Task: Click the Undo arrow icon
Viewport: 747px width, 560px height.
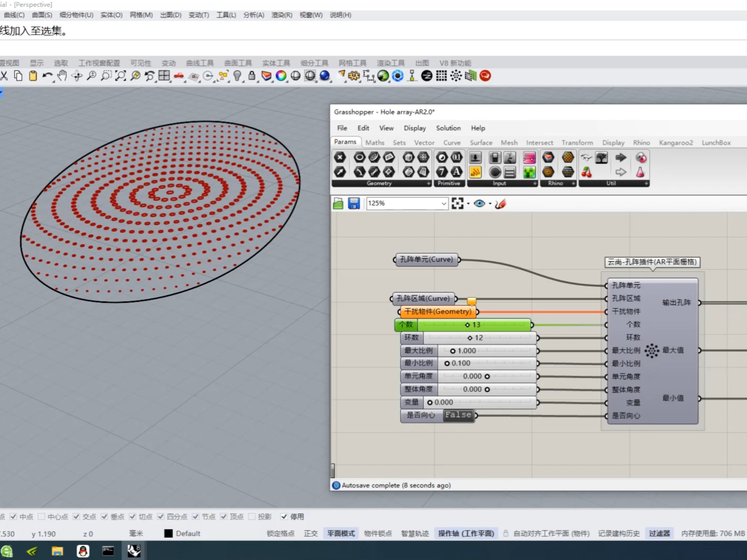Action: (x=47, y=76)
